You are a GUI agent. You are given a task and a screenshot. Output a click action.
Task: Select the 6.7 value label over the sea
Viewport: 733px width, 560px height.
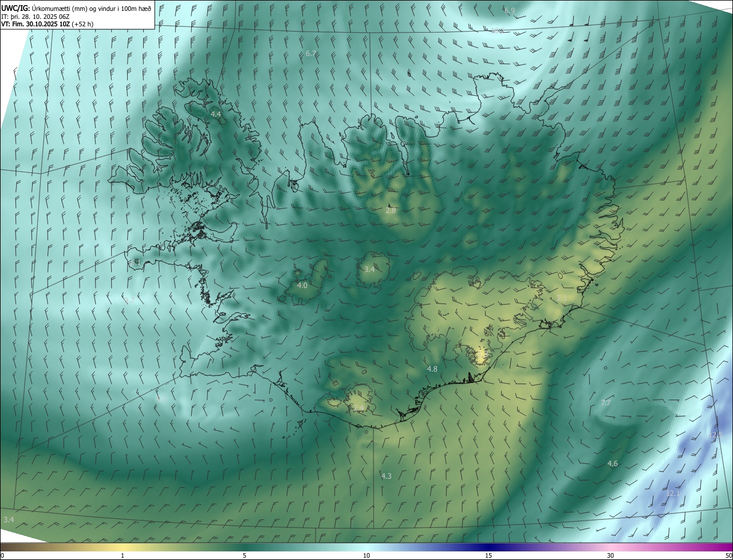pos(311,53)
